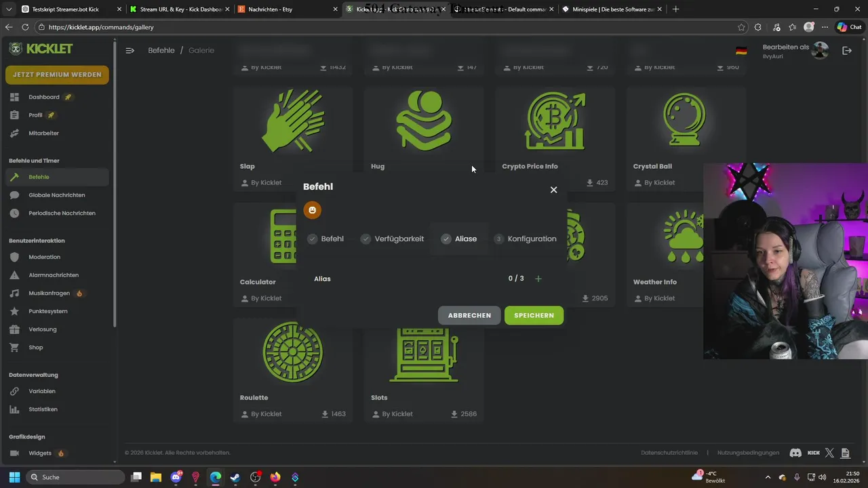Viewport: 868px width, 488px height.
Task: Click the Alarmnachrichten warning icon
Action: point(14,275)
